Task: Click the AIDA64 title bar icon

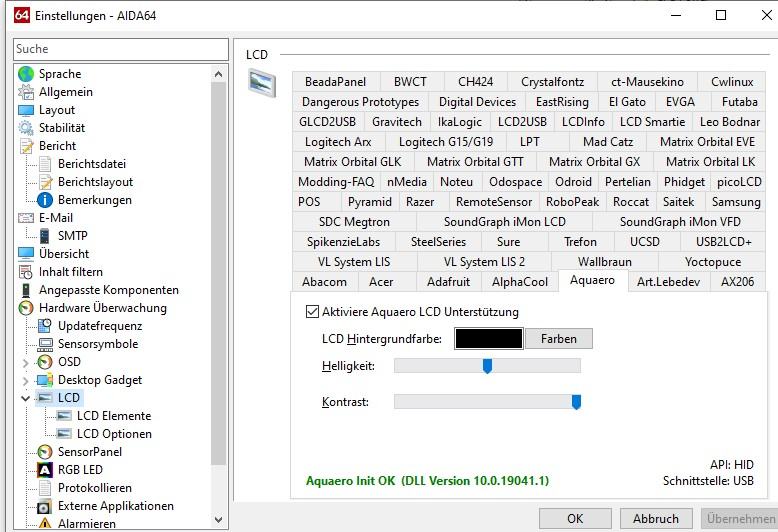Action: point(21,15)
